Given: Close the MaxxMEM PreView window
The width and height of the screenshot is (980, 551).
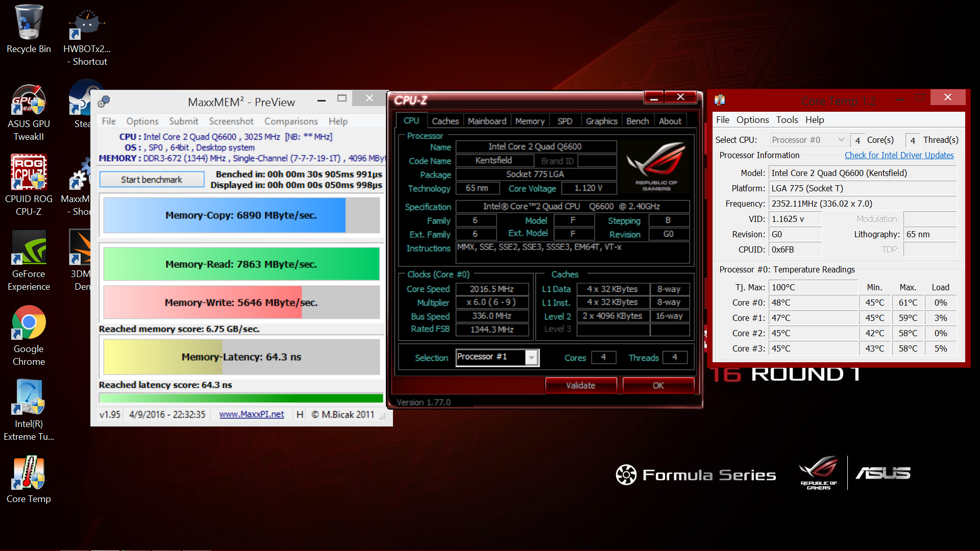Looking at the screenshot, I should pos(370,98).
